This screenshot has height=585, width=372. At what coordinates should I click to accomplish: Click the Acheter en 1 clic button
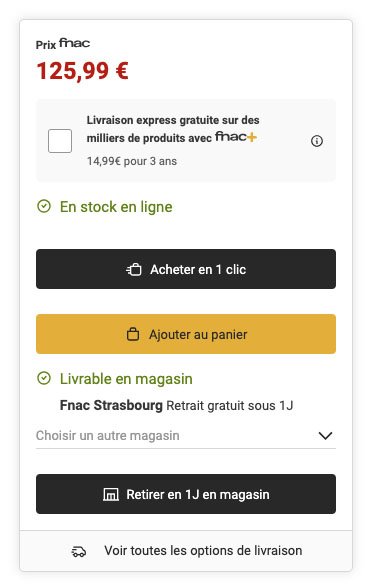(186, 269)
